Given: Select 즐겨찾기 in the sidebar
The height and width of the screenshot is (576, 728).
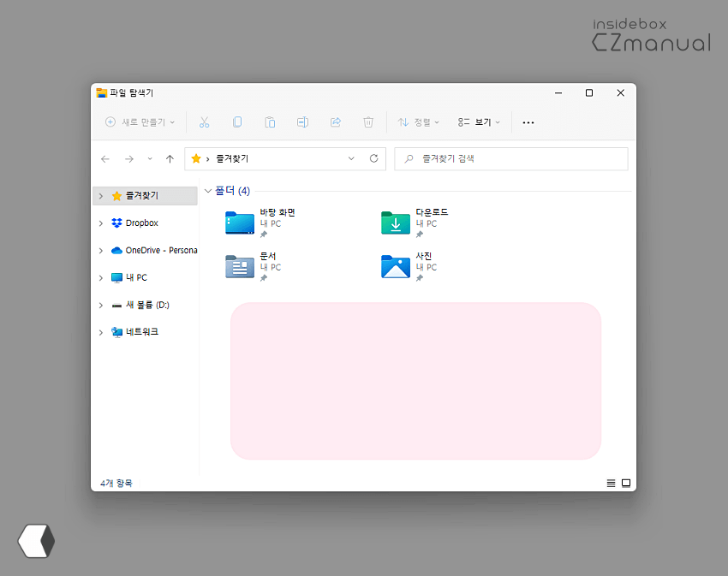Looking at the screenshot, I should tap(141, 195).
